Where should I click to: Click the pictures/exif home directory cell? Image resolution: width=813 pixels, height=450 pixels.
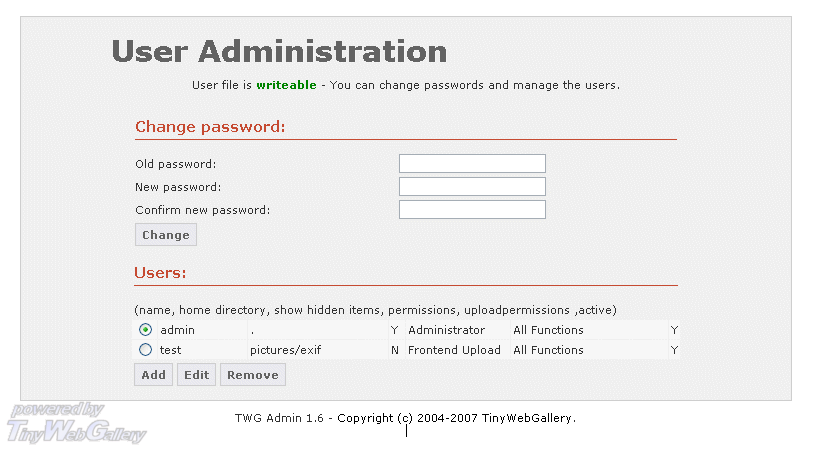(x=285, y=350)
